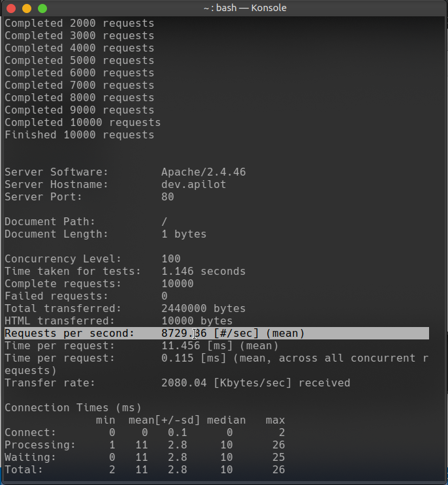Click the 'Waiting:' row label

[x=30, y=457]
